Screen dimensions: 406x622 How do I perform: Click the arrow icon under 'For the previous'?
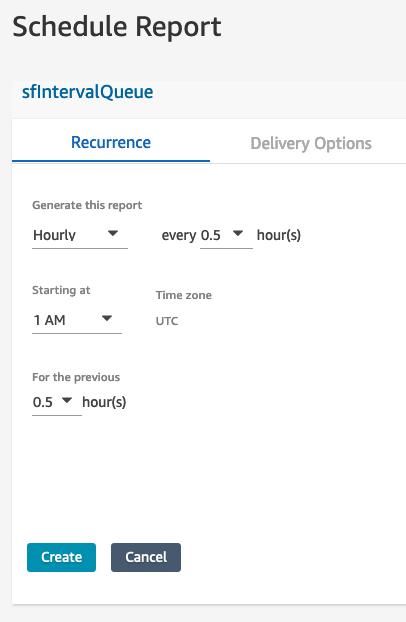pos(67,400)
